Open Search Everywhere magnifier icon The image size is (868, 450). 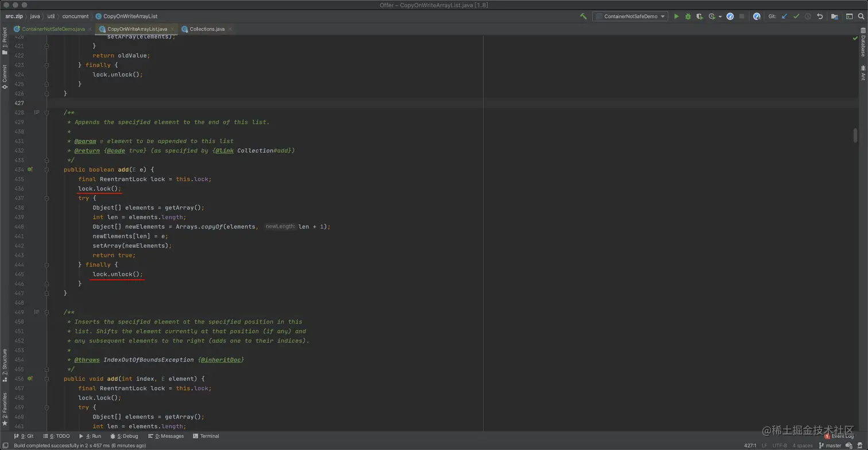861,17
